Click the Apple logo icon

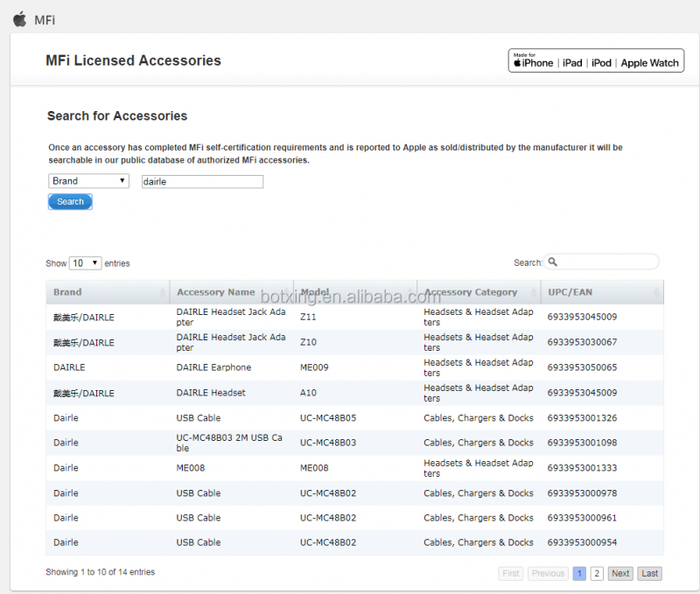[19, 19]
